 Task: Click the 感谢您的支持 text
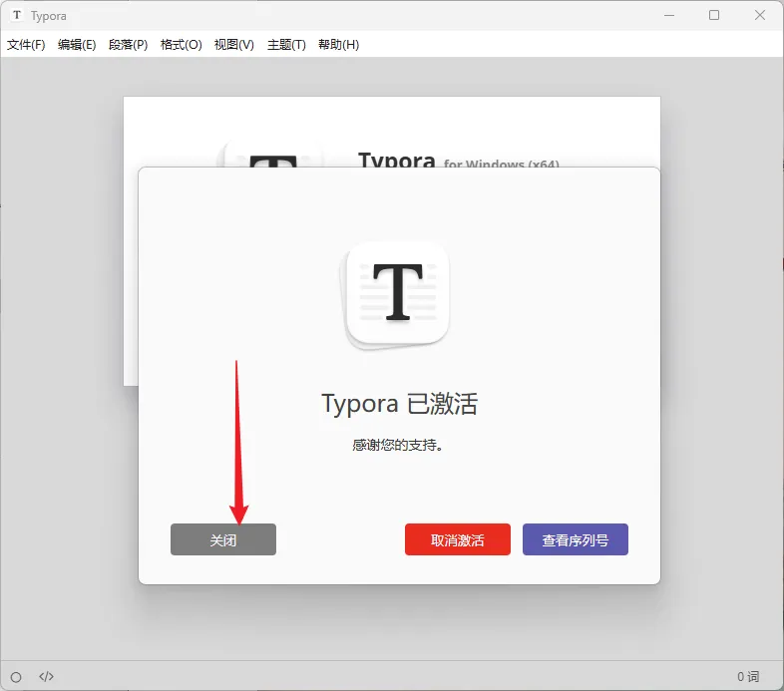(x=398, y=445)
